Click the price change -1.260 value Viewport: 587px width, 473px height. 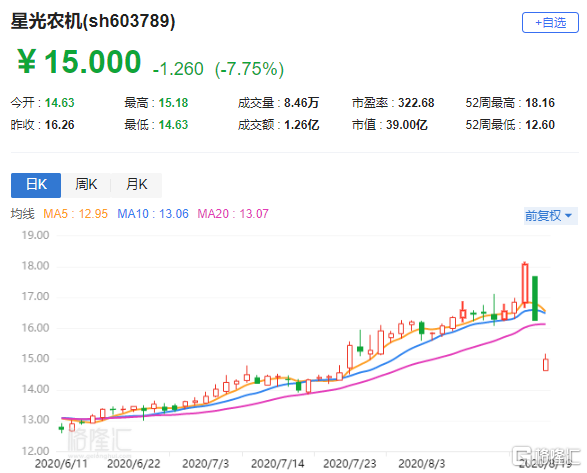(x=178, y=69)
